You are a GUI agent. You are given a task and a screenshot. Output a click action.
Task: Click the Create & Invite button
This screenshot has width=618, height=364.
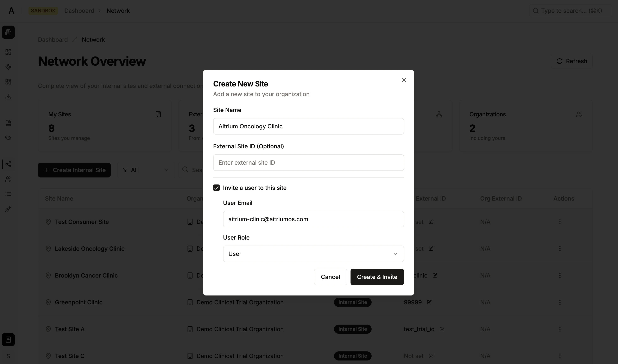coord(377,277)
